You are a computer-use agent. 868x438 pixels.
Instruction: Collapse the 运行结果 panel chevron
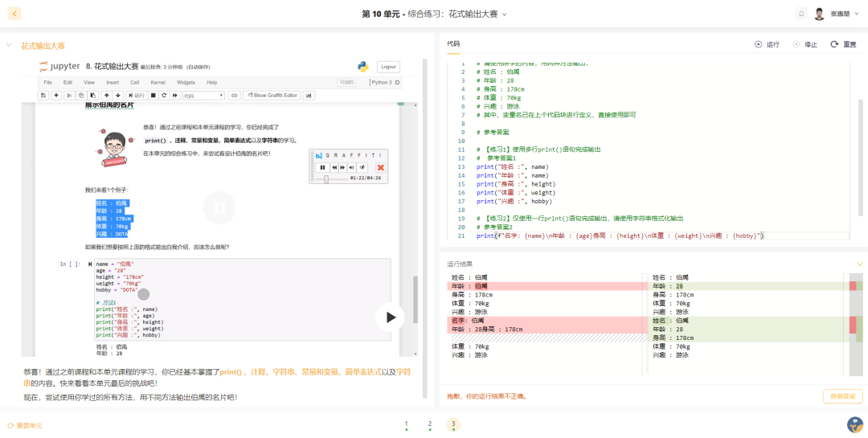coord(860,264)
